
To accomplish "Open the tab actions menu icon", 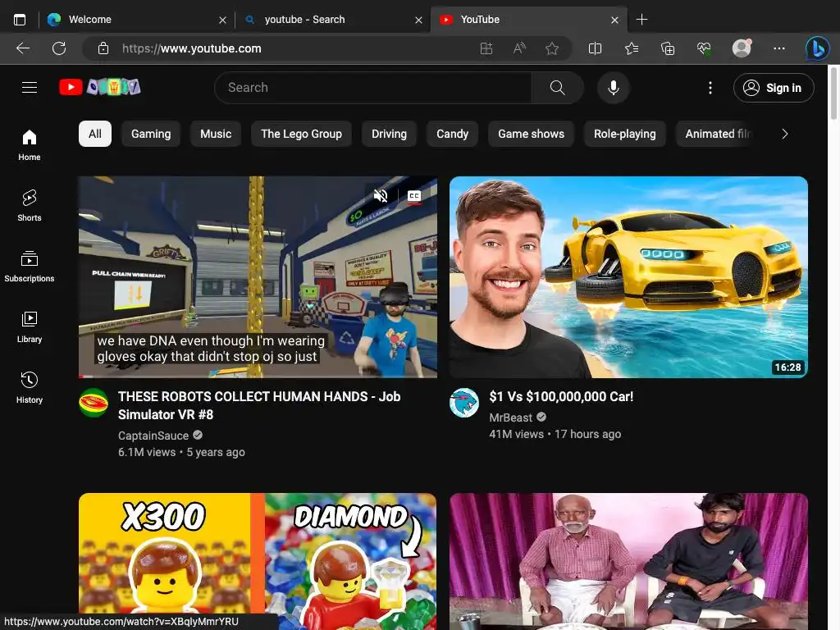I will 20,20.
